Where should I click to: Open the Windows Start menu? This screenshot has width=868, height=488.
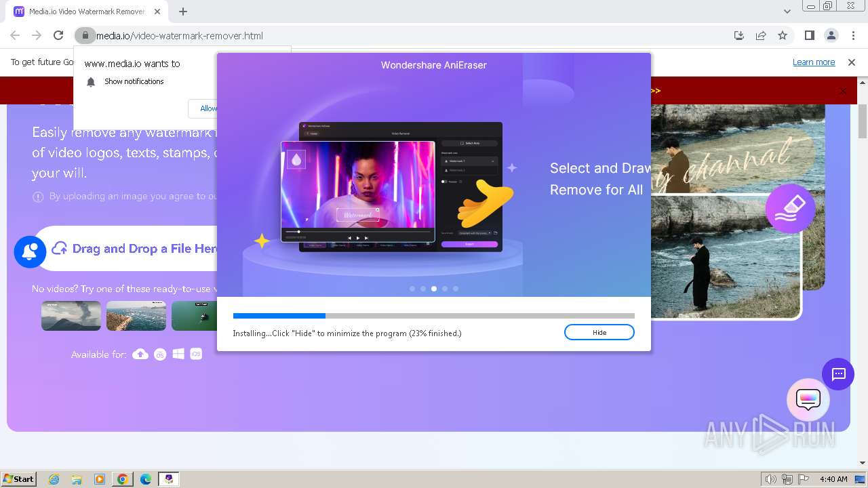click(x=18, y=479)
